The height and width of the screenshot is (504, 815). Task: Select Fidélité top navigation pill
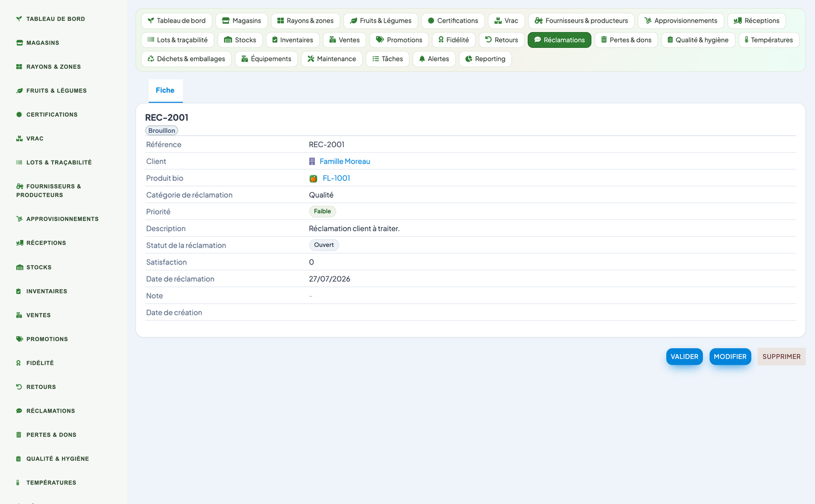(454, 40)
